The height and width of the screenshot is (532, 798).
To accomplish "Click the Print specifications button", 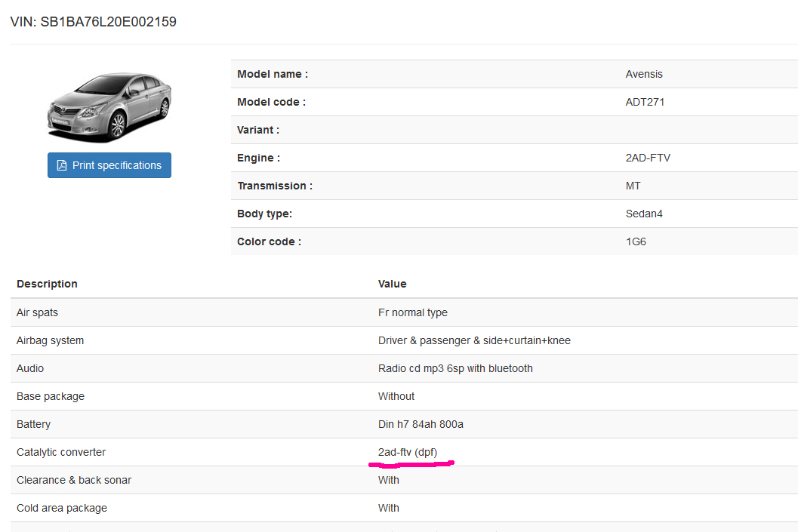I will pos(109,165).
